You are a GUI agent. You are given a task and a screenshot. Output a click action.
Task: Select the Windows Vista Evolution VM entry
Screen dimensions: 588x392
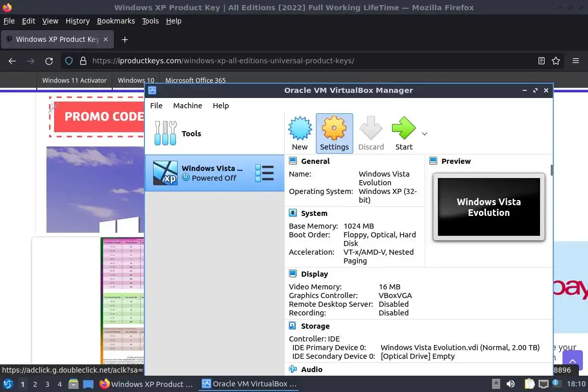(x=214, y=173)
